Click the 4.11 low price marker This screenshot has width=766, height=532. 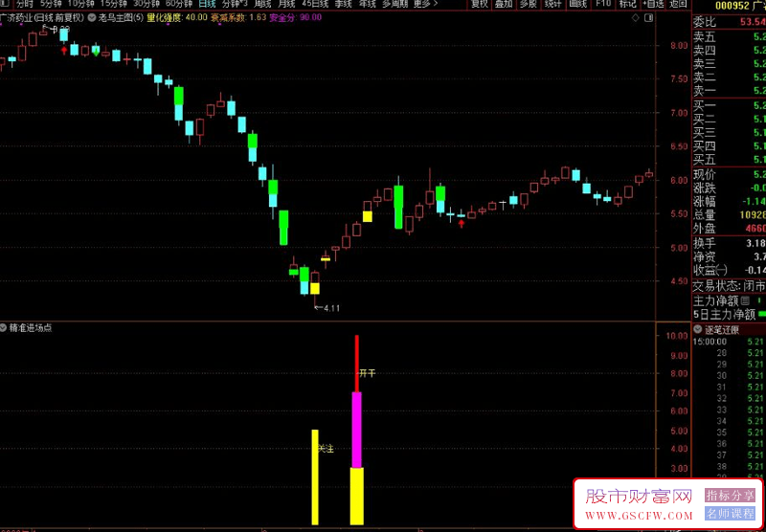(327, 308)
